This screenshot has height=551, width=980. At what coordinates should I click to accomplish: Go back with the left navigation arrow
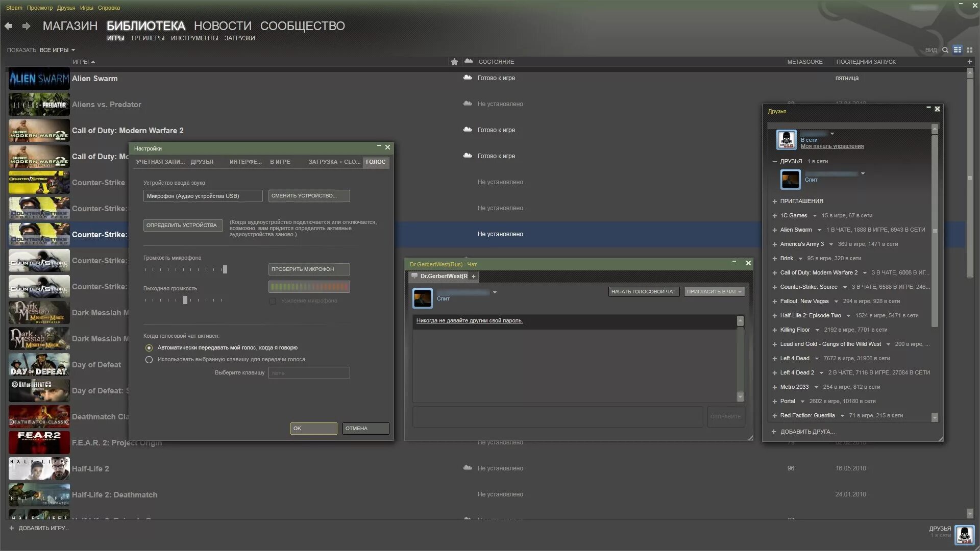coord(9,26)
